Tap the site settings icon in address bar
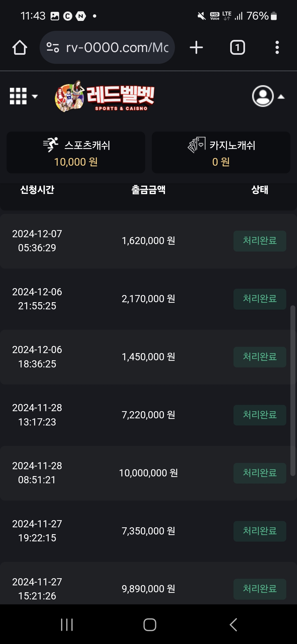The image size is (297, 644). [x=53, y=48]
